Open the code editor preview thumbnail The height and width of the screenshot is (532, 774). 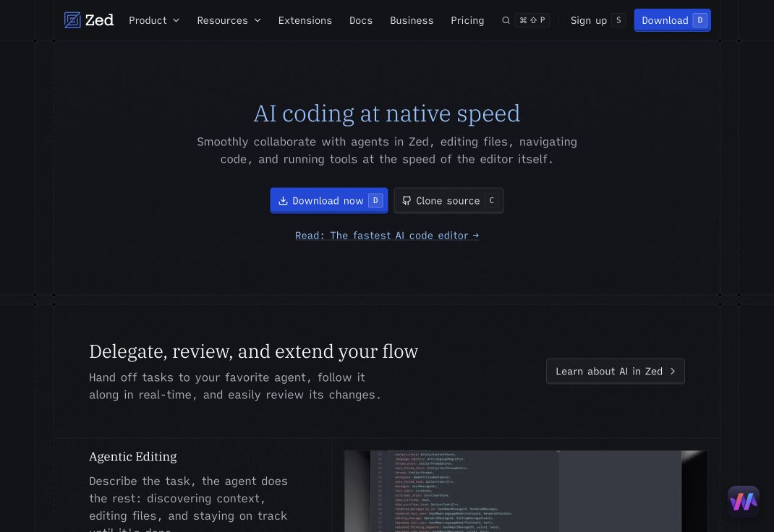point(526,491)
